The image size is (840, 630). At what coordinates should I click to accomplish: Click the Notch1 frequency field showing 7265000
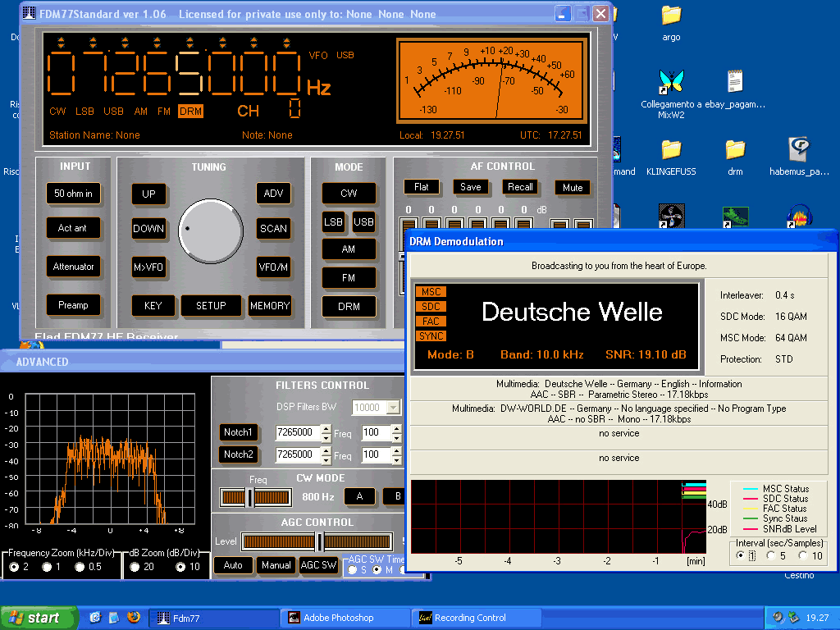pyautogui.click(x=299, y=433)
